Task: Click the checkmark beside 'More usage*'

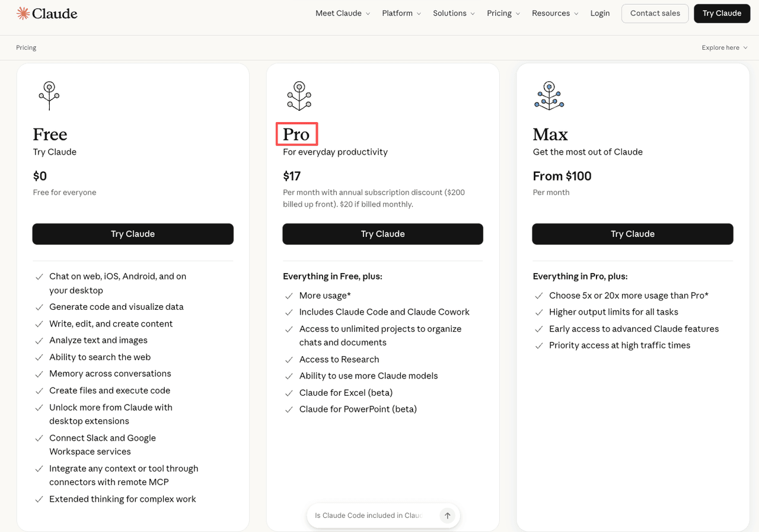Action: tap(289, 296)
